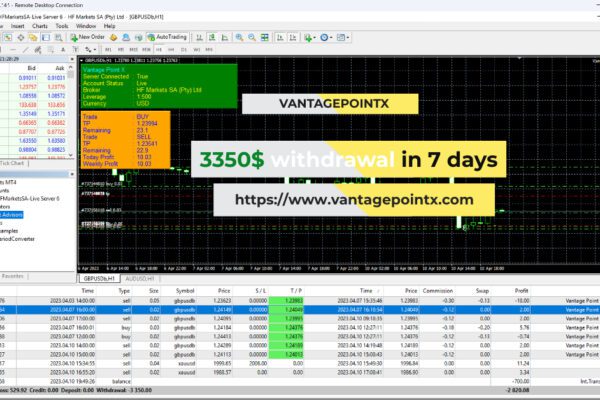Open the Window menu
Screen dimensions: 600x400
tap(86, 26)
